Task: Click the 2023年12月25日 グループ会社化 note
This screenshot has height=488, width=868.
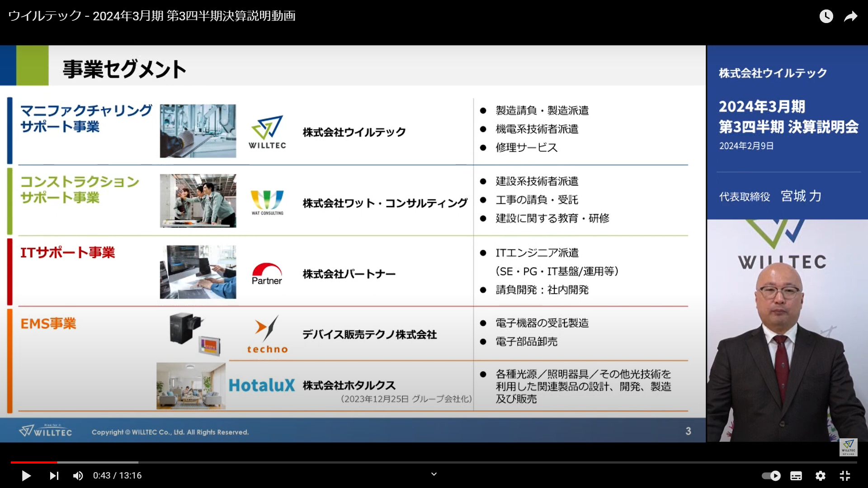Action: pos(406,399)
